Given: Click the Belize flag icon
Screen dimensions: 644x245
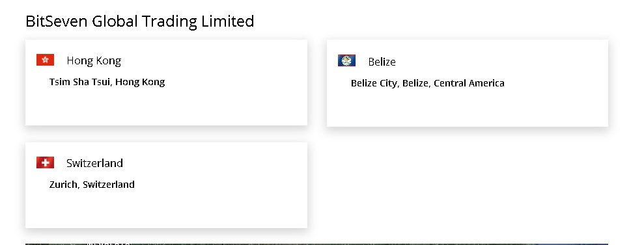Looking at the screenshot, I should pos(346,60).
